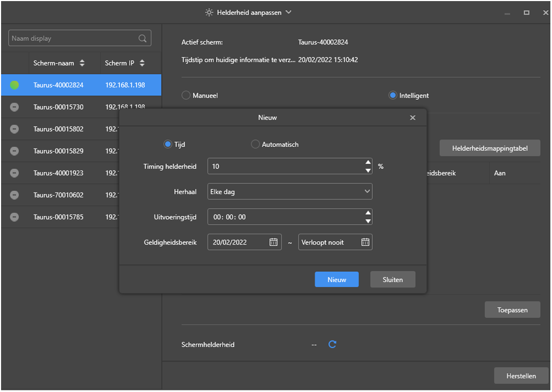The image size is (552, 392).
Task: Click the sun brightness icon in title bar
Action: (209, 13)
